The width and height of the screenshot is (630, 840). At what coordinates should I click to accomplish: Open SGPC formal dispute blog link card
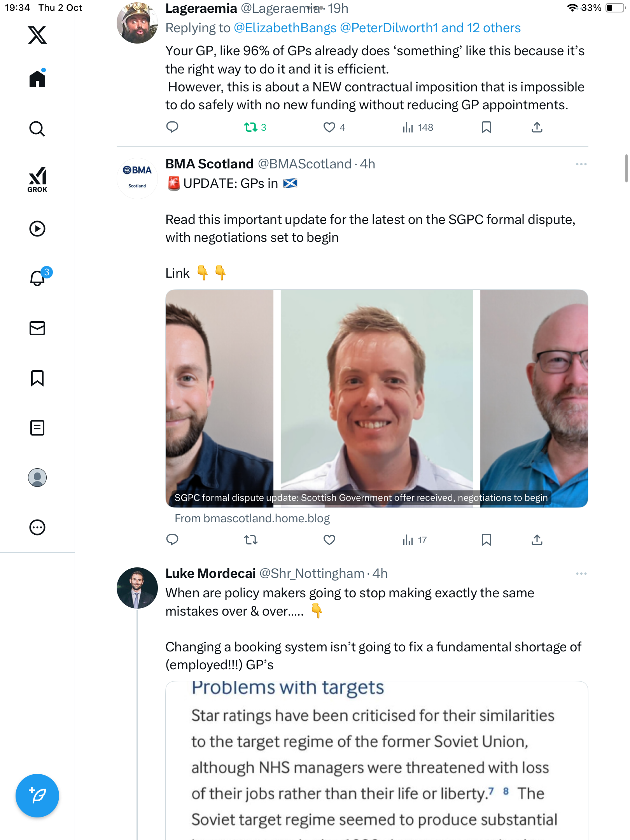pos(376,398)
